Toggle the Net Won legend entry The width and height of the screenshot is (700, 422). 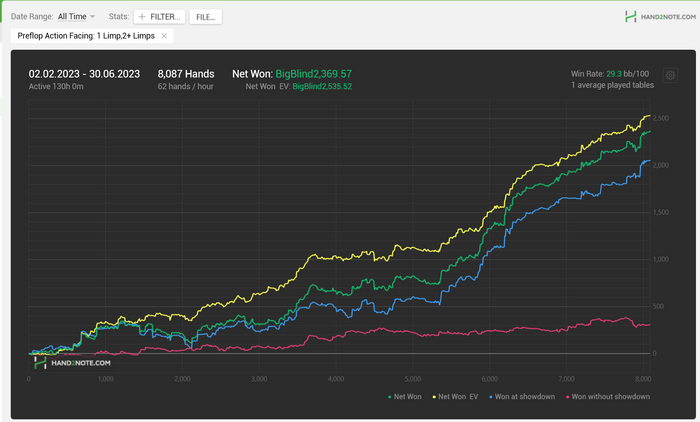404,397
